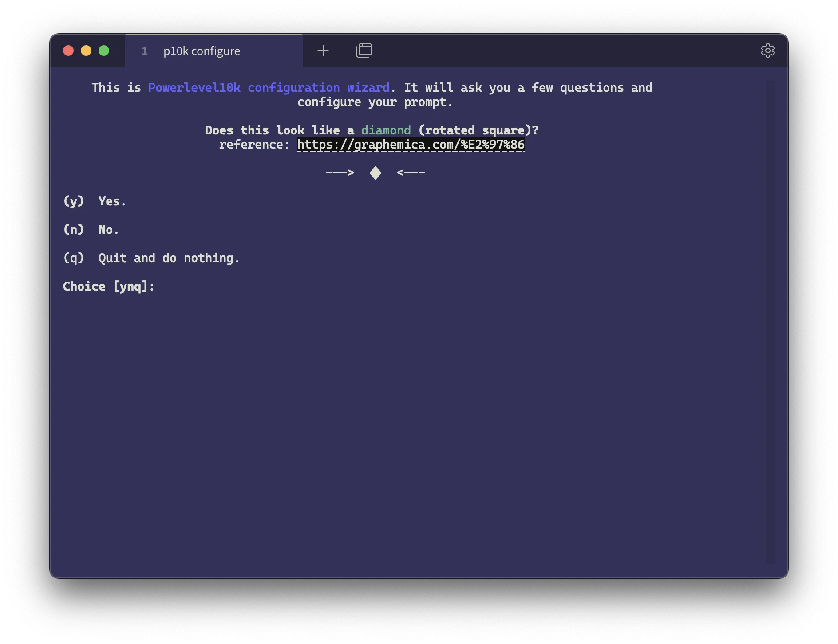Click 'configure your prompt.' text line
Image resolution: width=838 pixels, height=644 pixels.
375,102
